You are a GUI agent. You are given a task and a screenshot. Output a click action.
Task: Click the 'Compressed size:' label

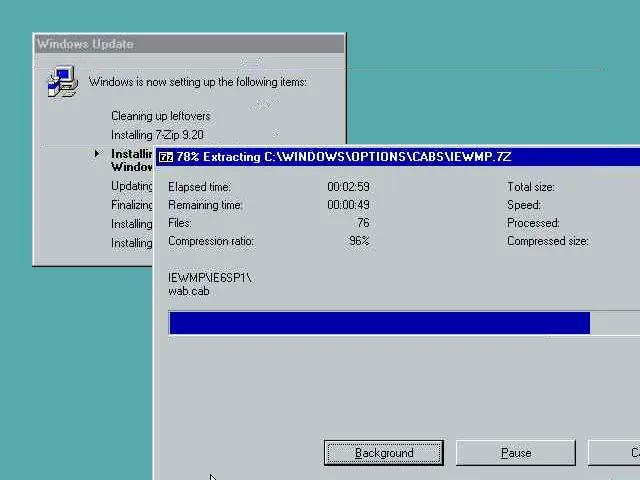click(548, 241)
